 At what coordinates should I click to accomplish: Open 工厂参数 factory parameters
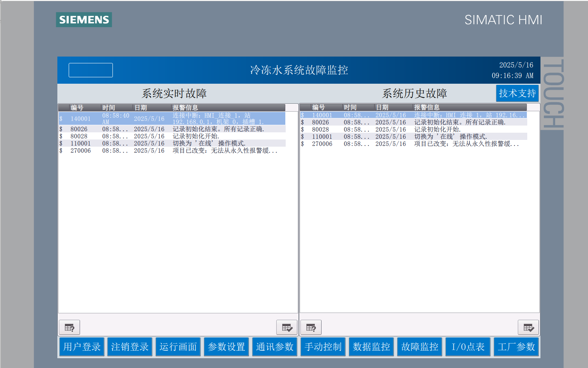(x=516, y=347)
